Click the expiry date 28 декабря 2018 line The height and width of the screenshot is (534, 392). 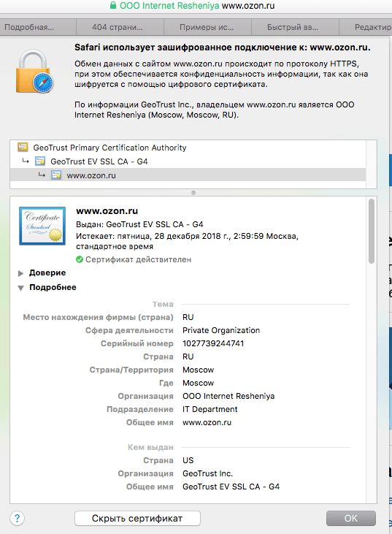click(187, 241)
